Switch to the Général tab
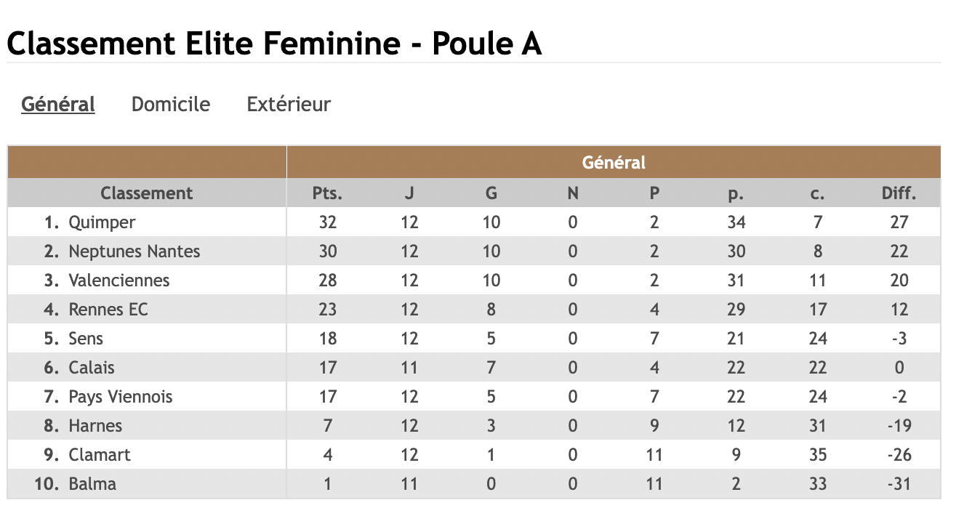Image resolution: width=980 pixels, height=516 pixels. [58, 105]
